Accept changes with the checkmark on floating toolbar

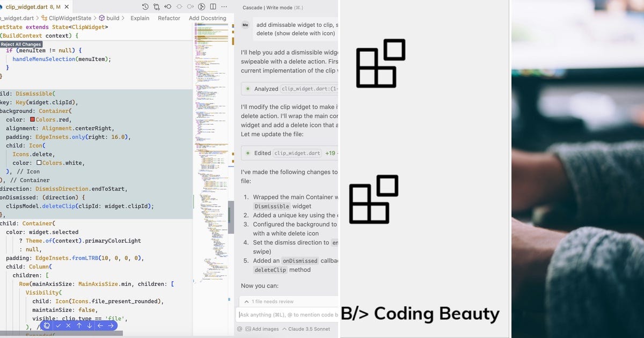tap(58, 326)
